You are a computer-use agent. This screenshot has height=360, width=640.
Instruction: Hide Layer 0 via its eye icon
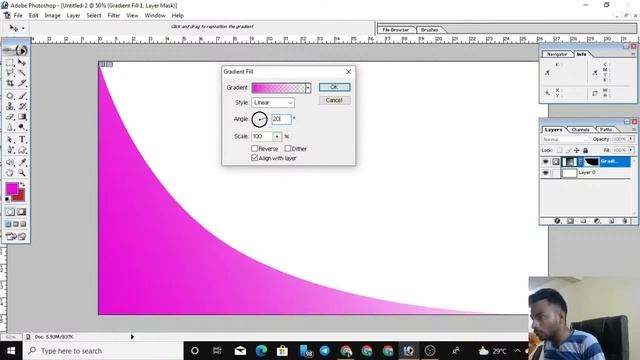546,173
